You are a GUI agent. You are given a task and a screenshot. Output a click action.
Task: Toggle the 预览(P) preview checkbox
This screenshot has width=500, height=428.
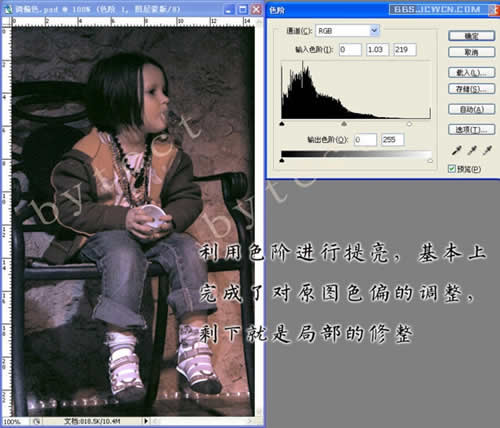coord(452,169)
